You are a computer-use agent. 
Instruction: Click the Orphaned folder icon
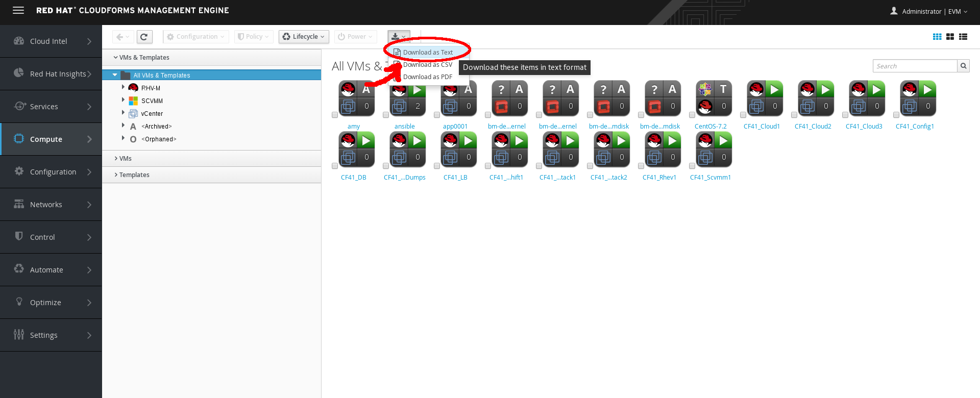coord(133,139)
